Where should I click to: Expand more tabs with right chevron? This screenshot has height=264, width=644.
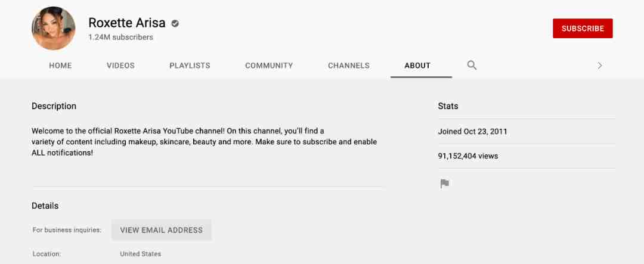pos(600,66)
